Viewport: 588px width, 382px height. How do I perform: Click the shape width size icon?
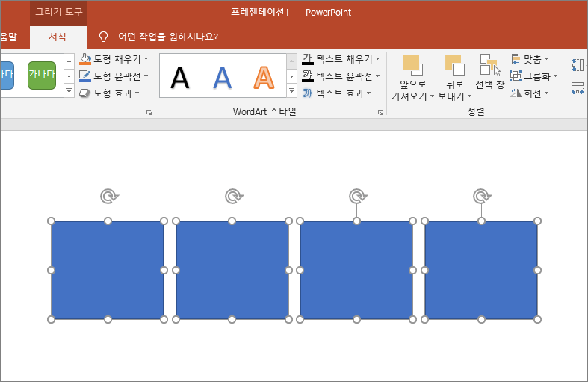(578, 88)
